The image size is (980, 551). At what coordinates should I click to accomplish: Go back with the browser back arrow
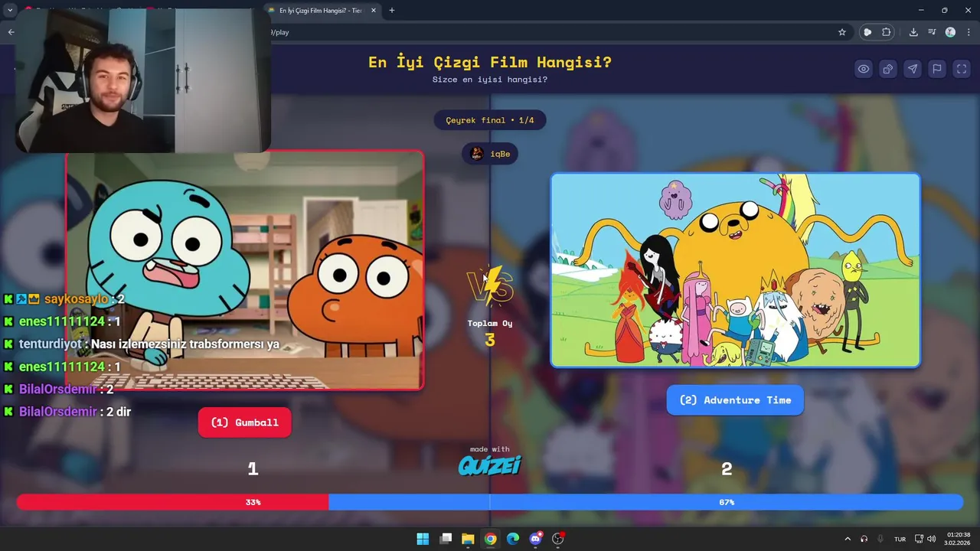click(x=11, y=32)
